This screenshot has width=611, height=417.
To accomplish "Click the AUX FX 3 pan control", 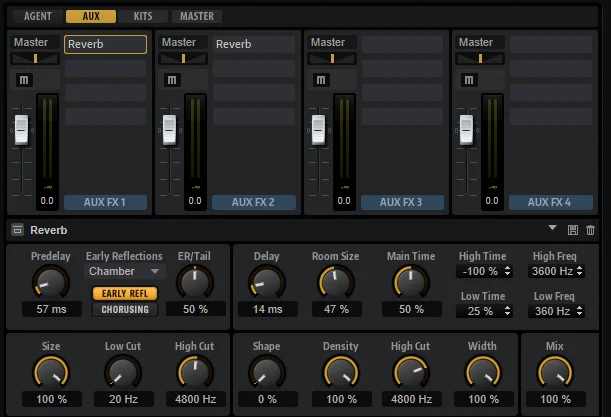I will point(332,58).
